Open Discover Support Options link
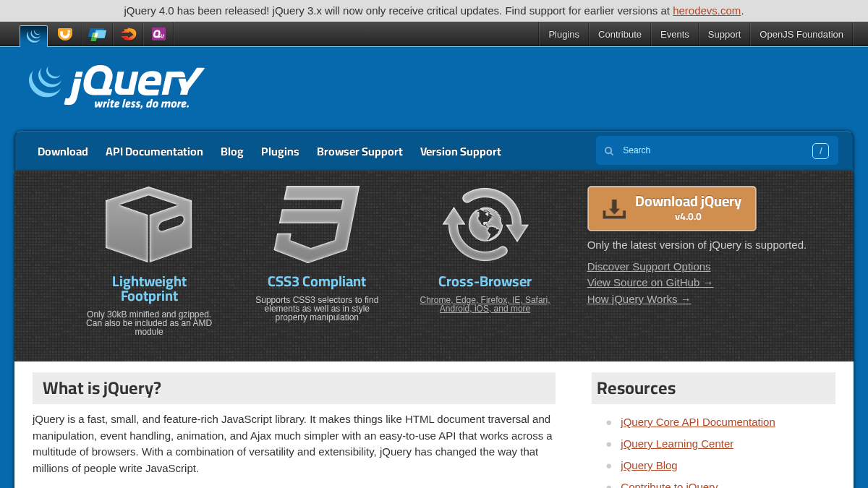868x488 pixels. click(649, 266)
